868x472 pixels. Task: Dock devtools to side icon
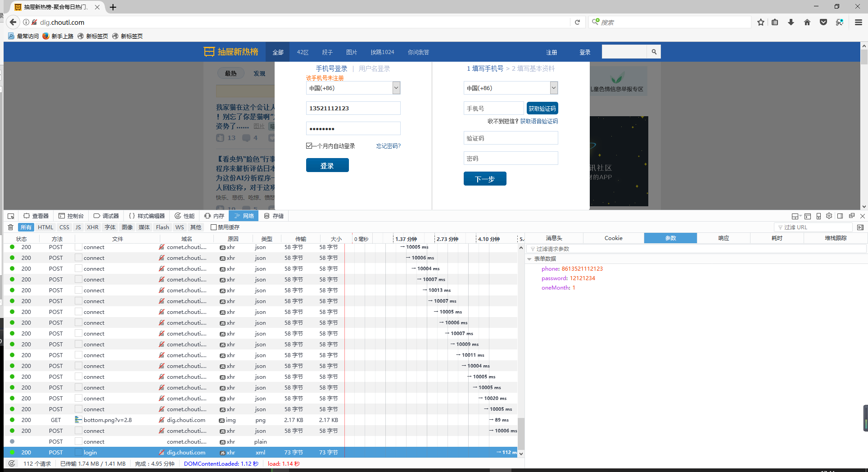840,216
